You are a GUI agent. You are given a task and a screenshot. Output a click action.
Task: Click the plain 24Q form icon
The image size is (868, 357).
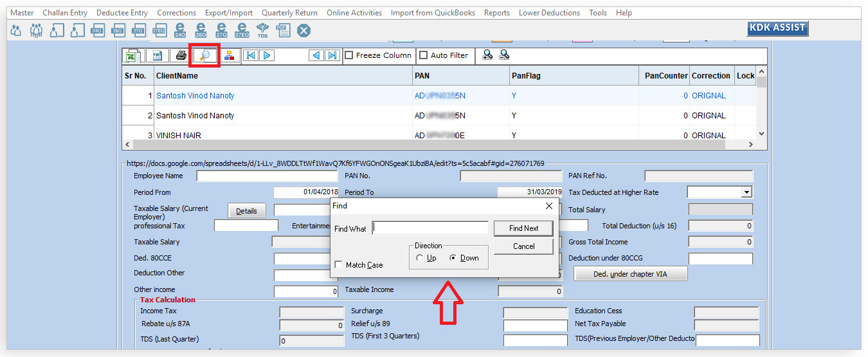coord(97,30)
